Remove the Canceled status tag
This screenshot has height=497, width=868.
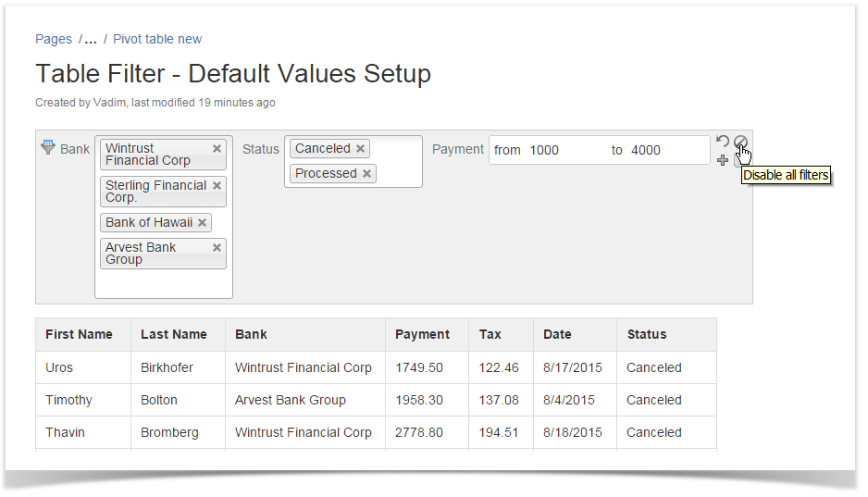coord(360,148)
